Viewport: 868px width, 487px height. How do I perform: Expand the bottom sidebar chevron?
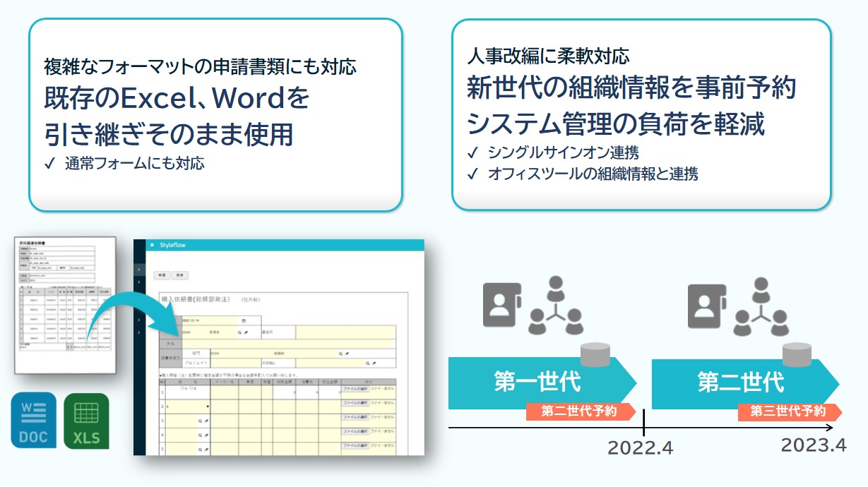[138, 331]
